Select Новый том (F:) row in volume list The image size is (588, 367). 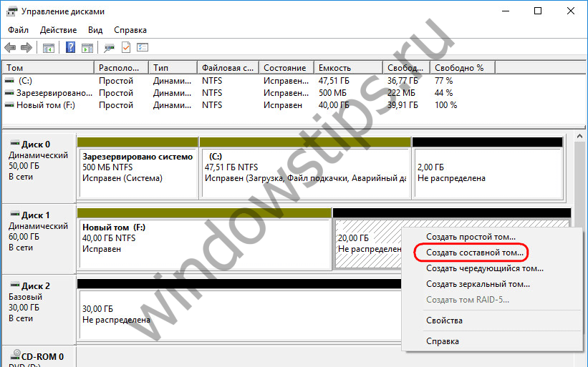[x=47, y=105]
